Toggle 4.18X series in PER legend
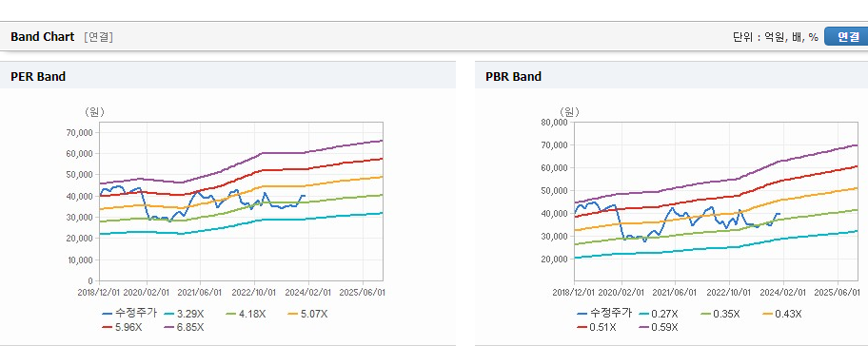The image size is (868, 346). coord(246,314)
